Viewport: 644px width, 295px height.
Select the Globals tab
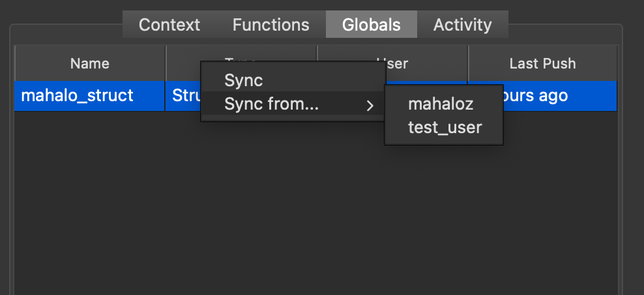[x=372, y=25]
